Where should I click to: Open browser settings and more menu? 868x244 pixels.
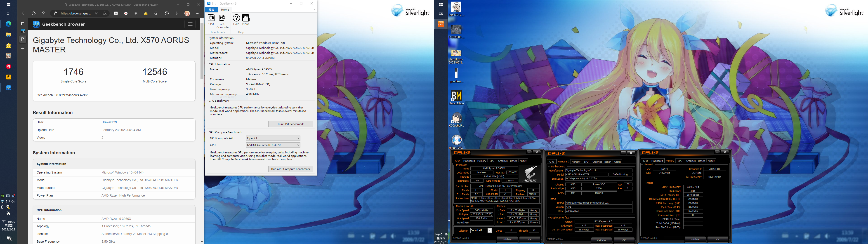tap(198, 14)
